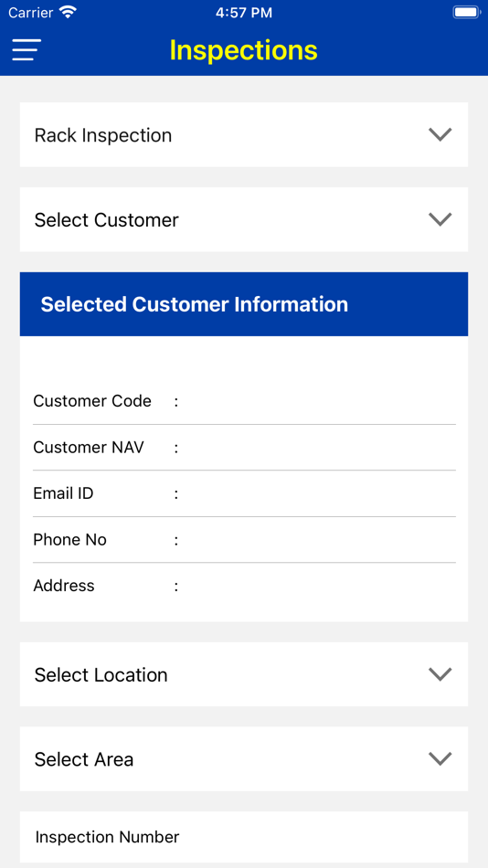Tap the battery indicator icon
Image resolution: width=488 pixels, height=868 pixels.
click(x=466, y=12)
